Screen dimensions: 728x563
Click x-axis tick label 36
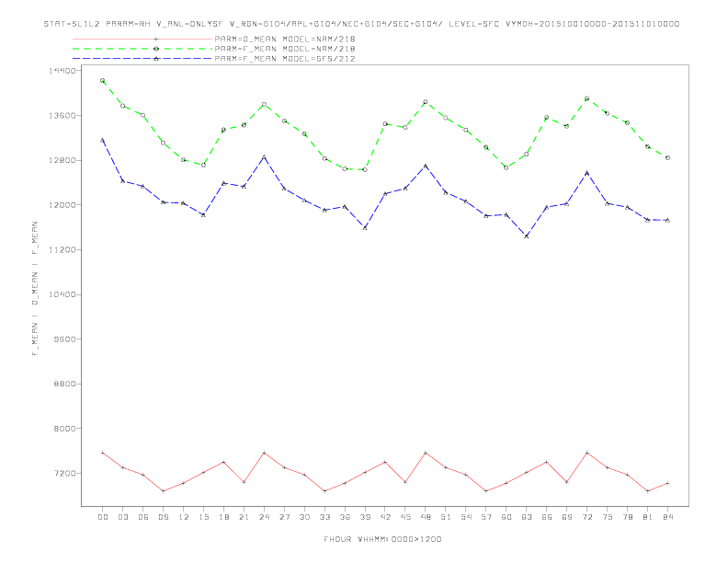[345, 517]
